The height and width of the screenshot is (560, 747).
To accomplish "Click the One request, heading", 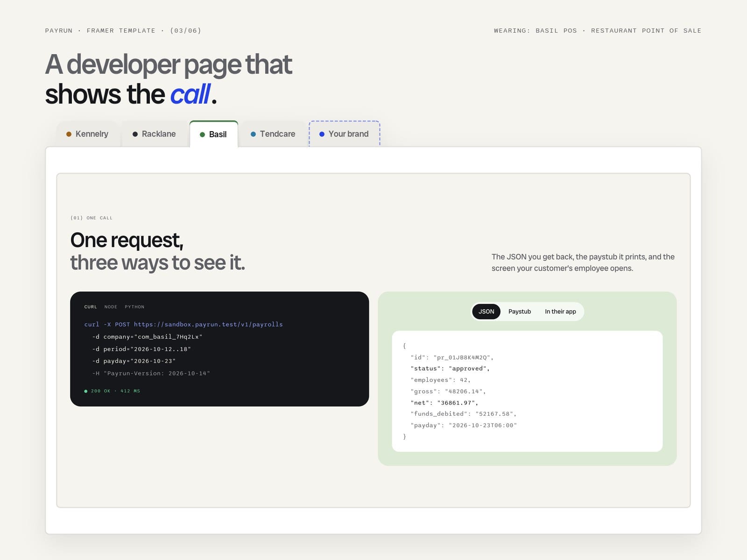I will (127, 240).
